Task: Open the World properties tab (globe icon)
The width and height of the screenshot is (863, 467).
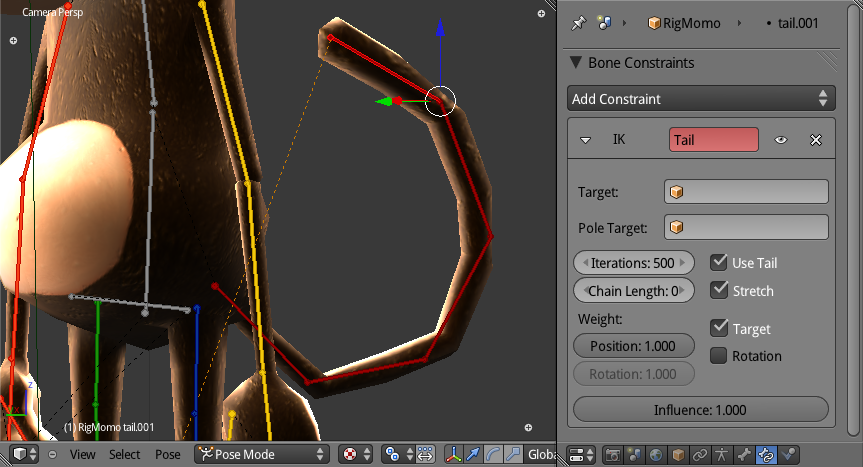Action: 656,454
